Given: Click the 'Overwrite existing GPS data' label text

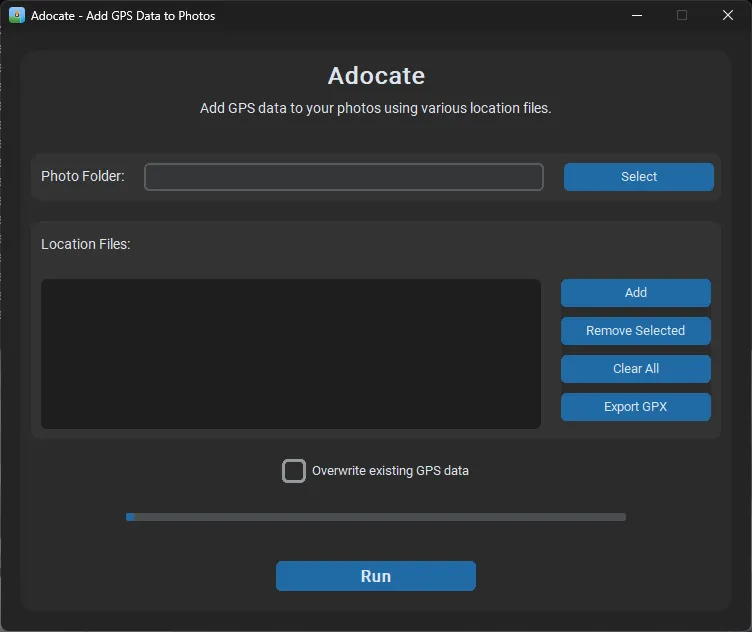Looking at the screenshot, I should (x=390, y=471).
